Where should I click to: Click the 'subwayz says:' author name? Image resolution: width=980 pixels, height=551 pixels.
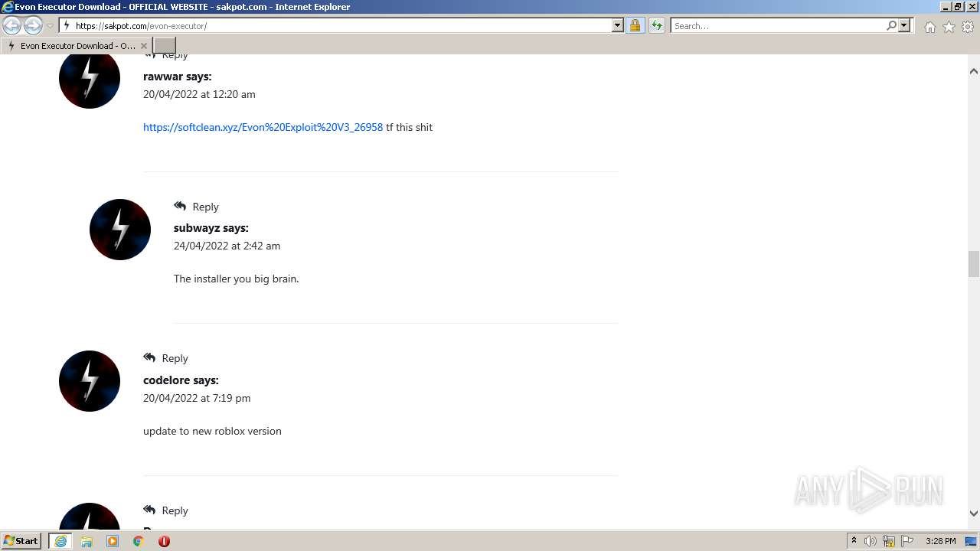211,228
